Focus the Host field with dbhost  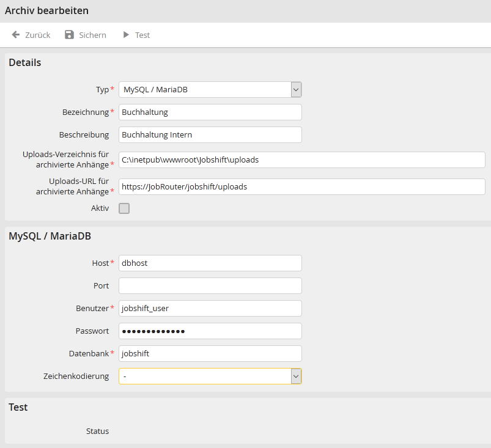point(210,263)
